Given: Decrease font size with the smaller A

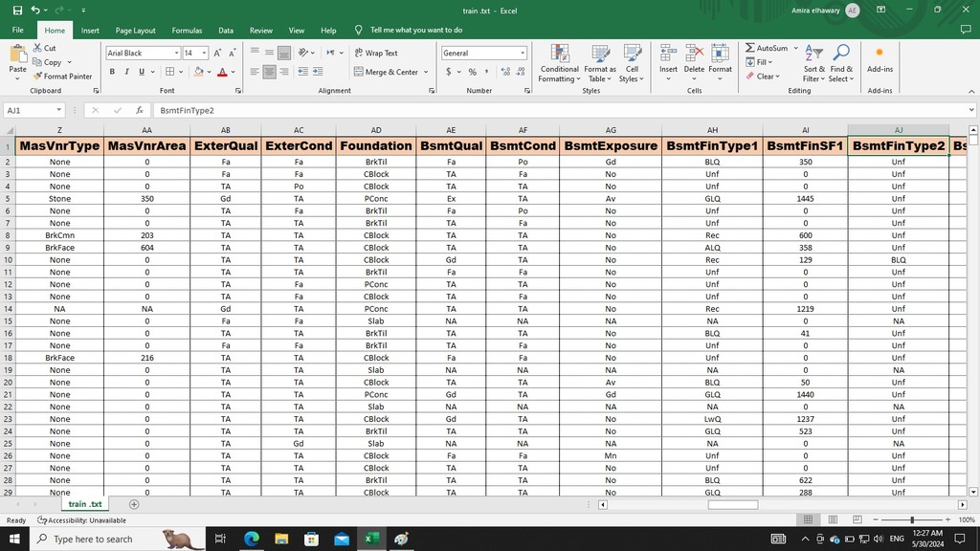Looking at the screenshot, I should (x=232, y=54).
